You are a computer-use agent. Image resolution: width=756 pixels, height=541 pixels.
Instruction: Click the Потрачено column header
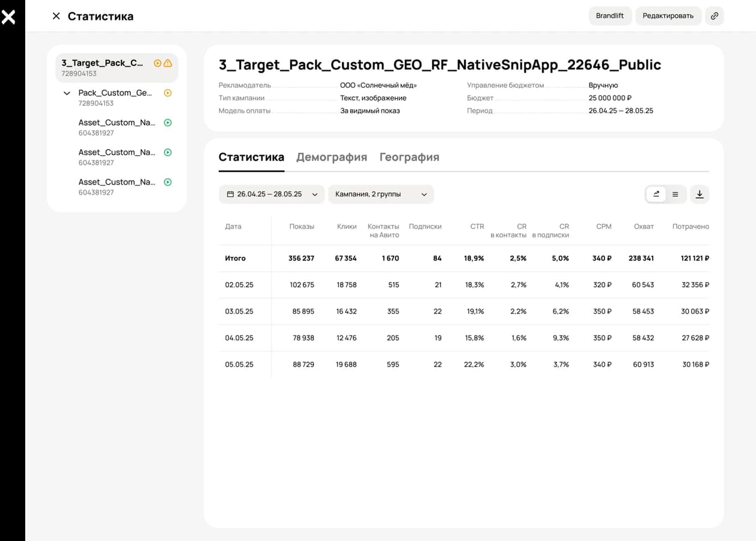(x=690, y=227)
